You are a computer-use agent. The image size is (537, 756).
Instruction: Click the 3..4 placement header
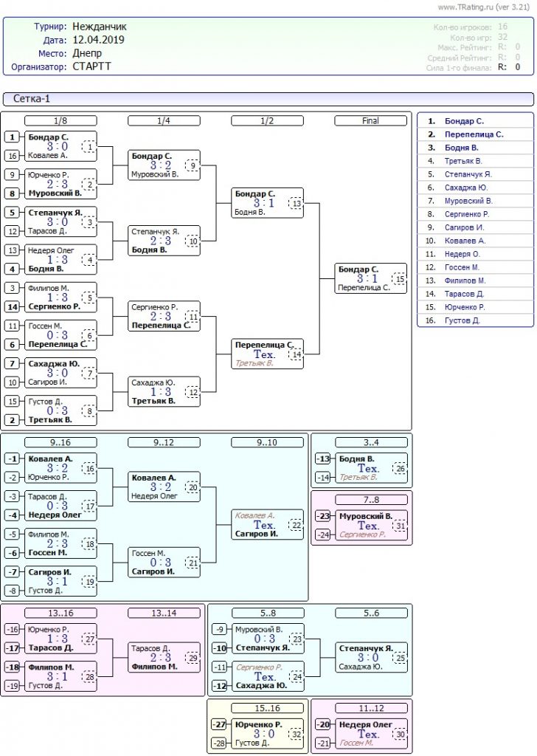(371, 442)
